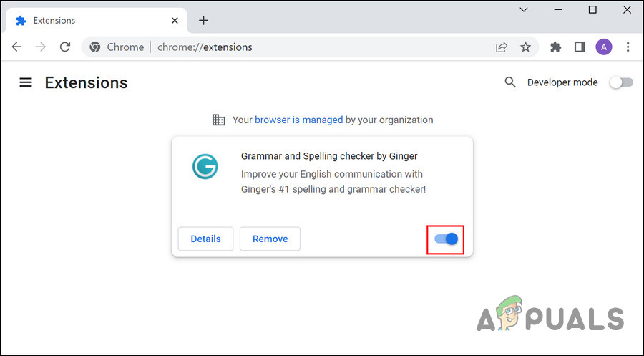Toggle Developer mode switch

621,82
